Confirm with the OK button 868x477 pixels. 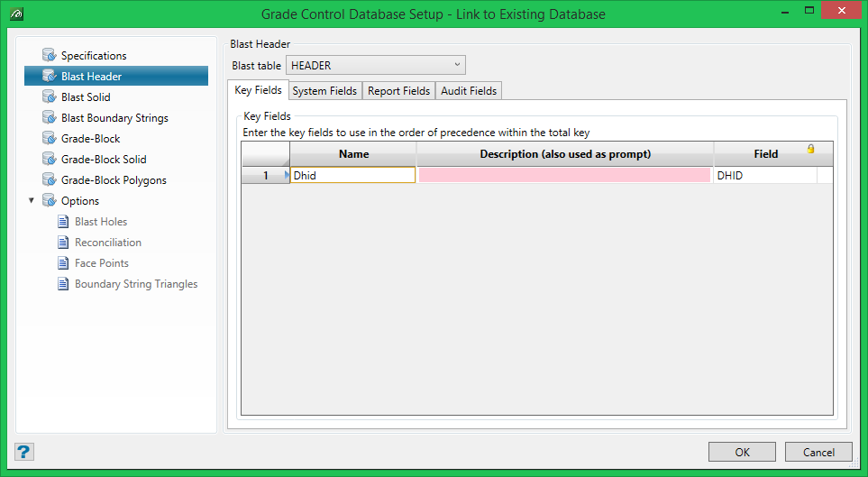pyautogui.click(x=743, y=452)
